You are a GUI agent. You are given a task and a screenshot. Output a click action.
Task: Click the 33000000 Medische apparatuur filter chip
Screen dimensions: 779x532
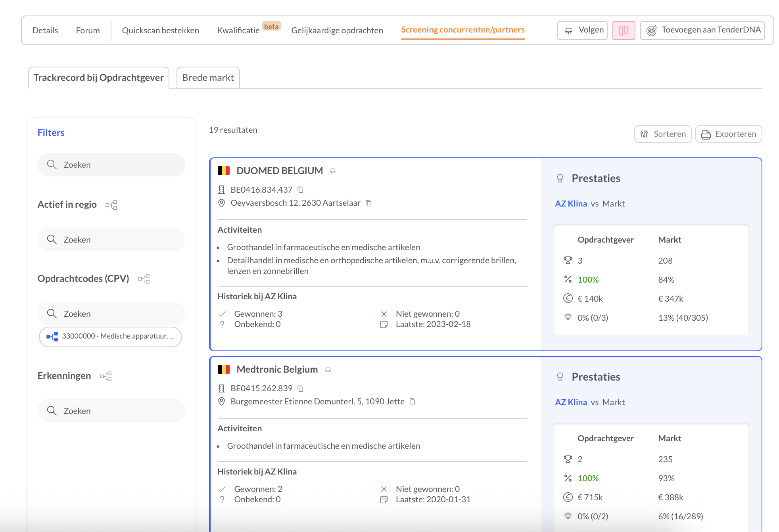[110, 337]
